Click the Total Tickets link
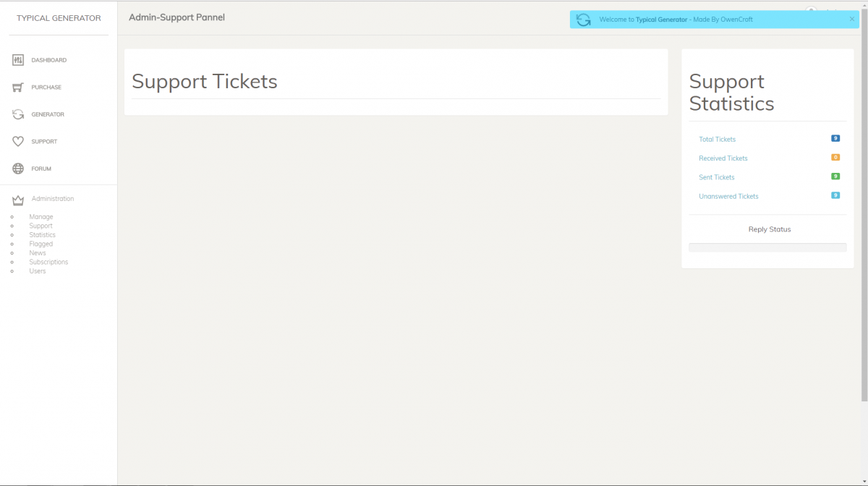 coord(717,140)
